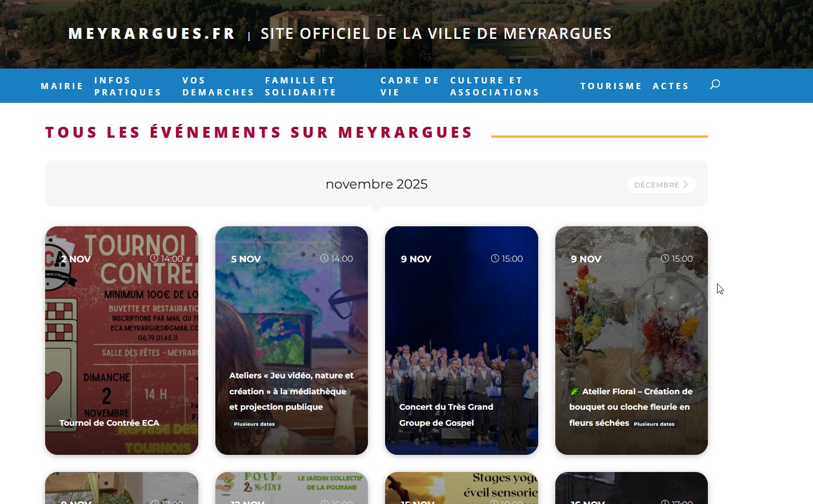Open the Cadre de Vie menu
This screenshot has width=813, height=504.
[x=410, y=86]
